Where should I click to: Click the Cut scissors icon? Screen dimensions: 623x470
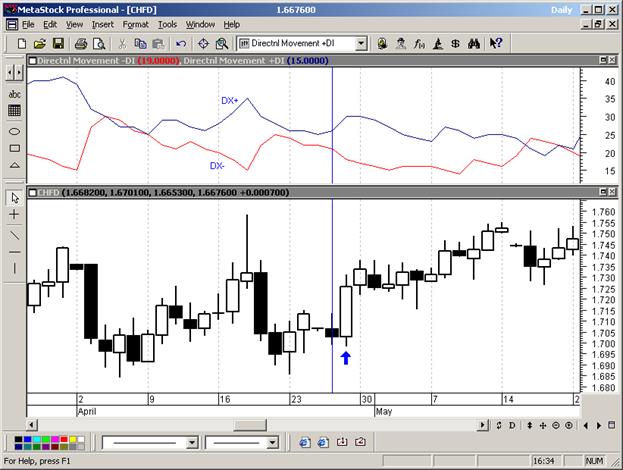click(x=122, y=43)
